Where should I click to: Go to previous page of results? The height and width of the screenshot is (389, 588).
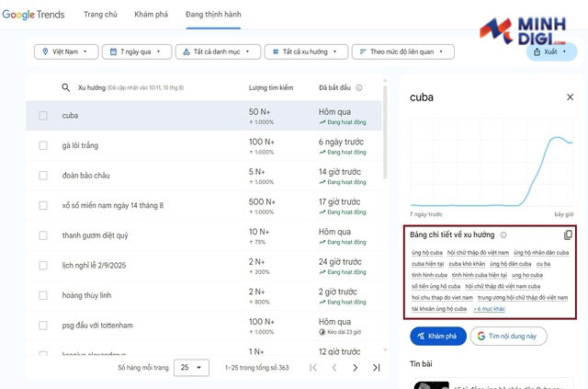334,368
